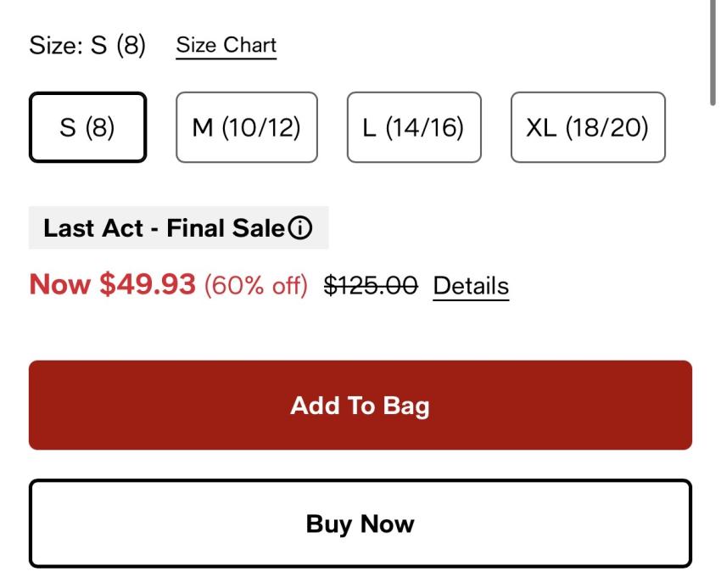Open the Last Act info icon
The width and height of the screenshot is (721, 588).
click(x=300, y=228)
